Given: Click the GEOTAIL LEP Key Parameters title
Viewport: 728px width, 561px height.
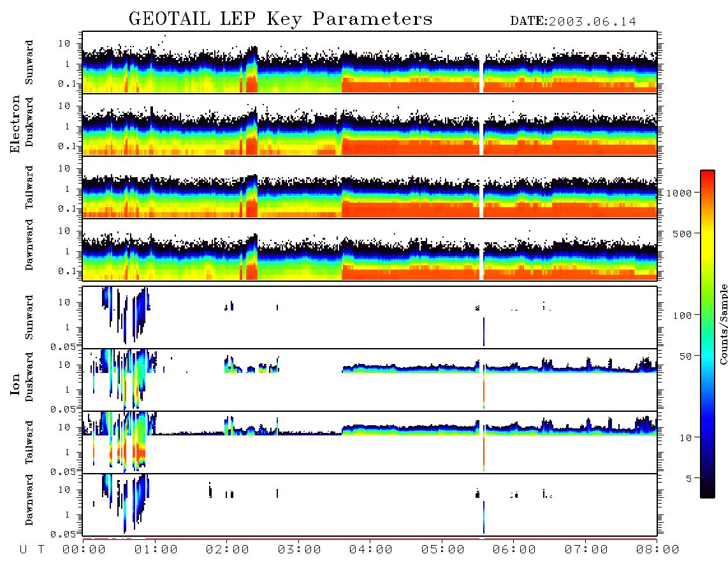Looking at the screenshot, I should [280, 19].
